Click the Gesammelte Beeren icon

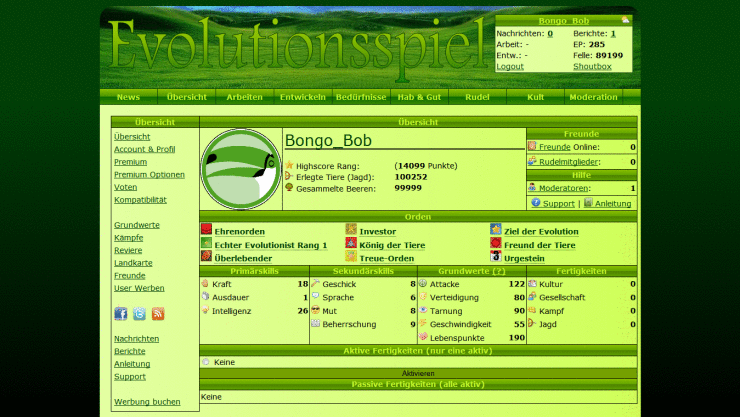(x=289, y=187)
